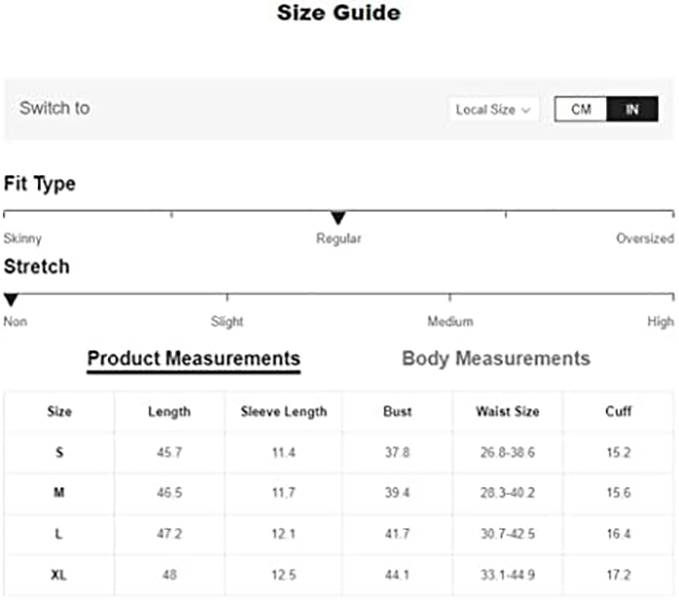Click the Waist Size column header
The width and height of the screenshot is (679, 600).
(x=507, y=411)
